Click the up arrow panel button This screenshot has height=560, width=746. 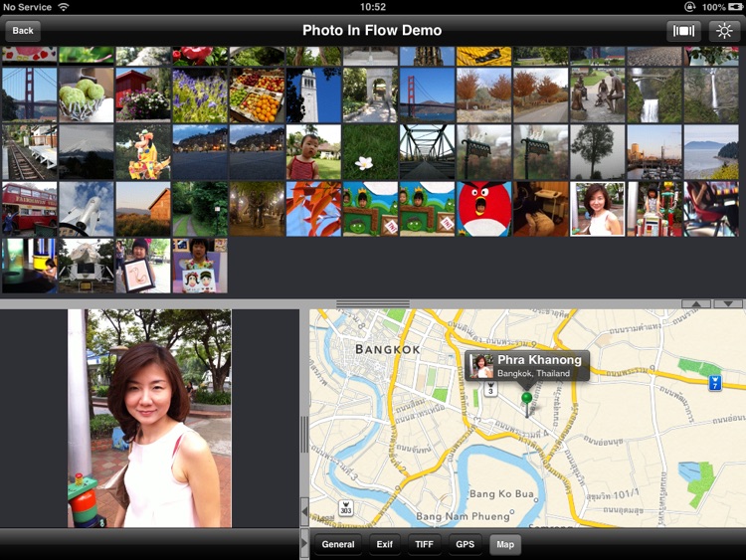696,303
